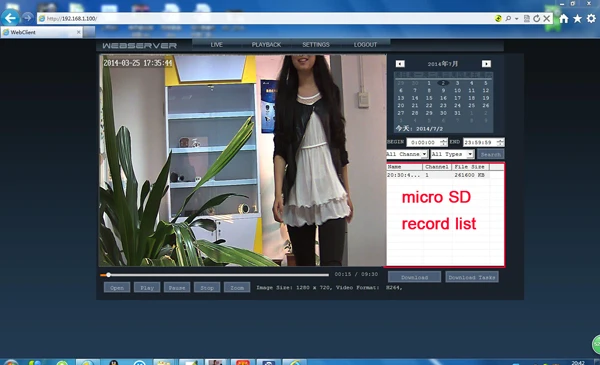Adjust the END time spinner arrows
600x365 pixels.
click(x=500, y=142)
